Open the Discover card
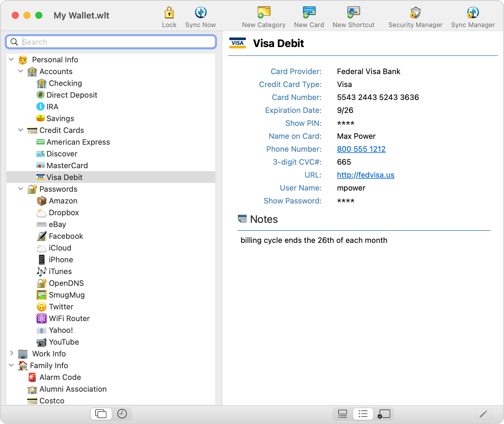 click(x=111, y=154)
